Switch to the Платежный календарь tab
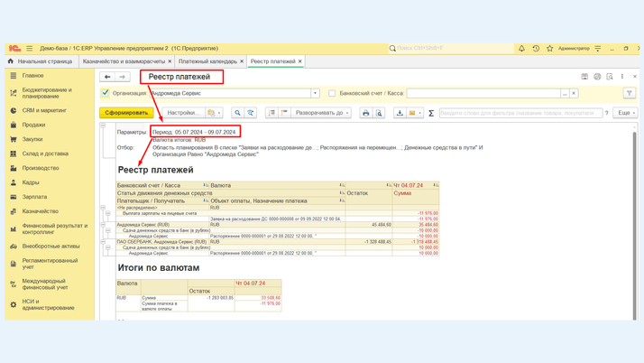Screen dimensions: 644x363 207,61
